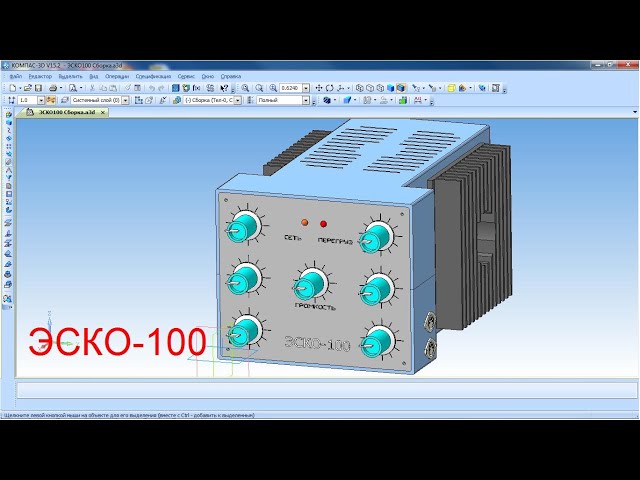
Task: Click the Undo arrow icon
Action: tap(151, 88)
